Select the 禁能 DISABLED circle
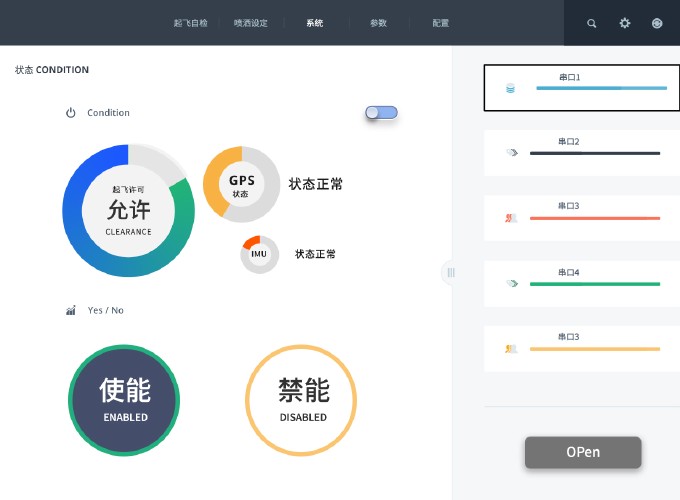This screenshot has width=680, height=500. tap(302, 399)
